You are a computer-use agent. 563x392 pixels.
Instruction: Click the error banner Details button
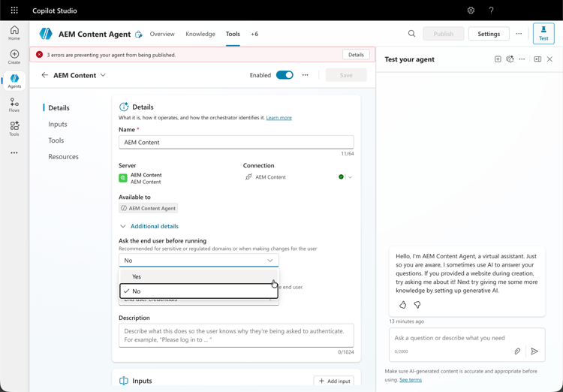[356, 55]
